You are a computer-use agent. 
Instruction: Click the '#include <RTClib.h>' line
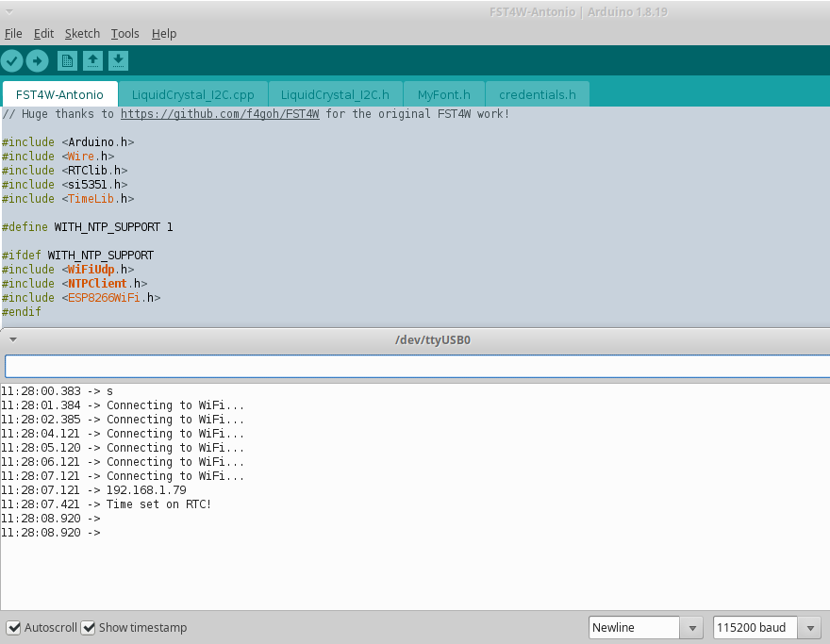[x=64, y=171]
